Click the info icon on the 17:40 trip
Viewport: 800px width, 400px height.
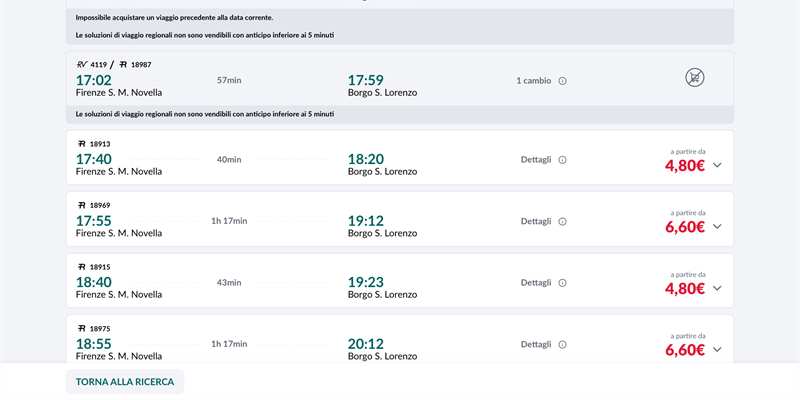tap(562, 160)
